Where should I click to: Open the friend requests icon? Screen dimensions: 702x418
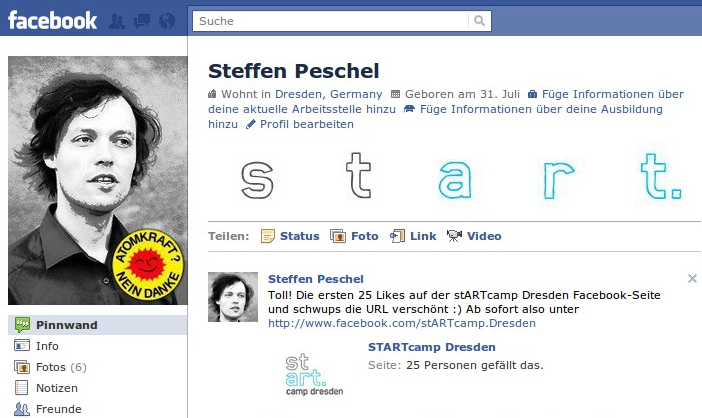point(117,21)
